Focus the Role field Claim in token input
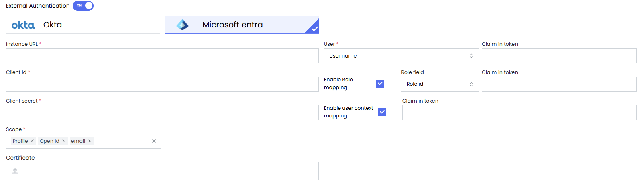 pyautogui.click(x=559, y=84)
